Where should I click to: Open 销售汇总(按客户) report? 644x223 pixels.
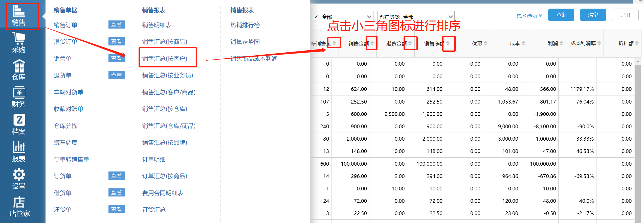click(165, 59)
